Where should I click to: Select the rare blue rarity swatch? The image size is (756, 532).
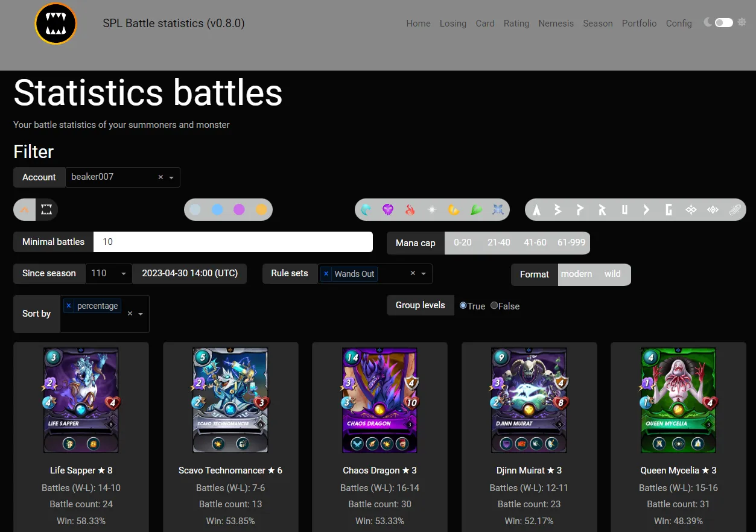point(217,209)
